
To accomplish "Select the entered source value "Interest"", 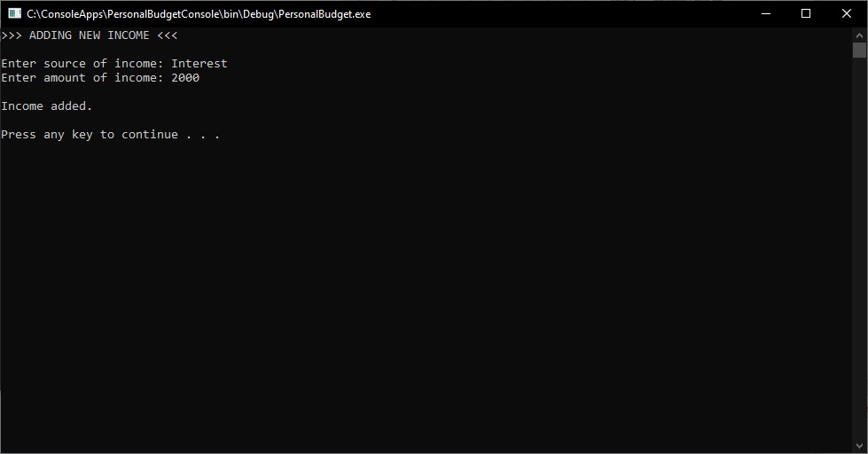I will coord(199,64).
